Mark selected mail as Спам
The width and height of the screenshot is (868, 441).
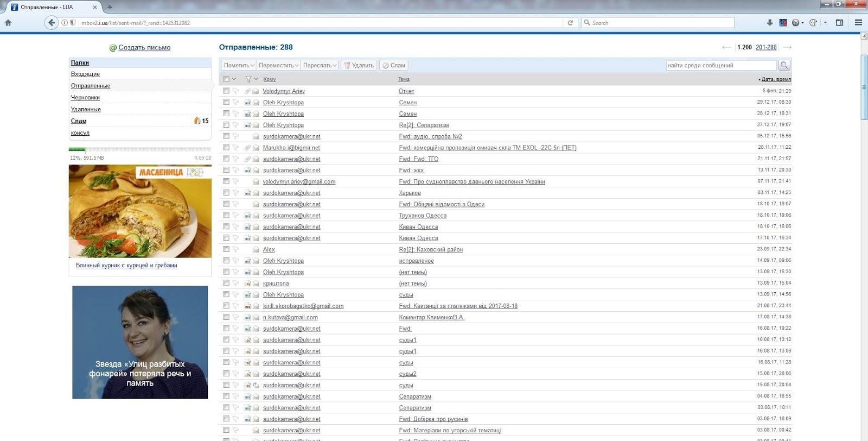[393, 65]
